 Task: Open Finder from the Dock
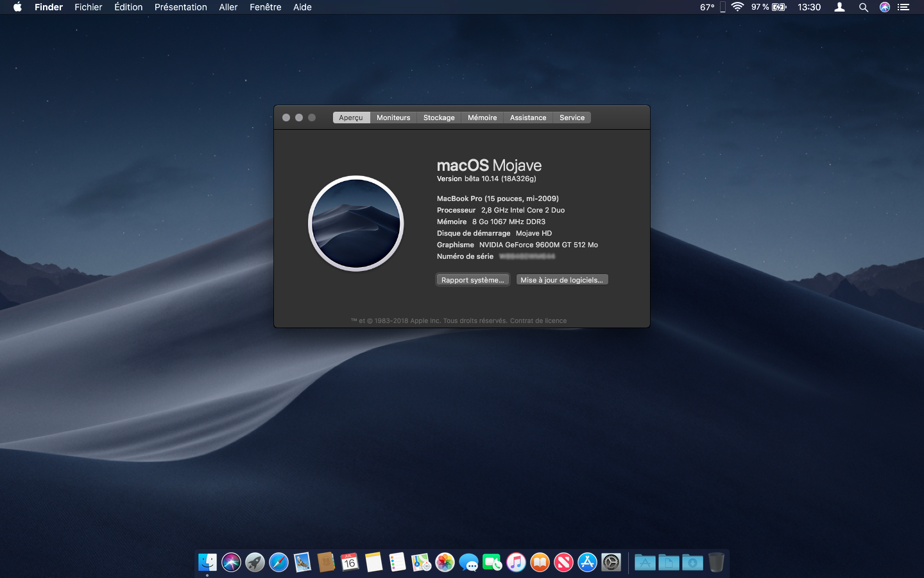point(207,563)
